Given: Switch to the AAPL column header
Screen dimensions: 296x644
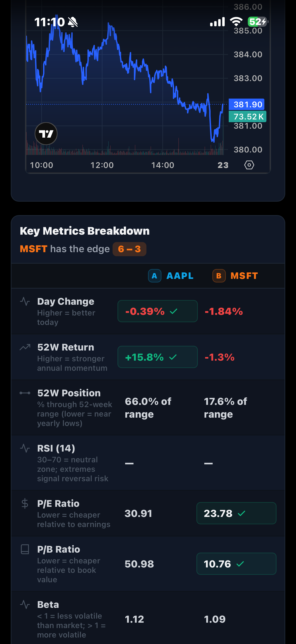Looking at the screenshot, I should [x=180, y=276].
